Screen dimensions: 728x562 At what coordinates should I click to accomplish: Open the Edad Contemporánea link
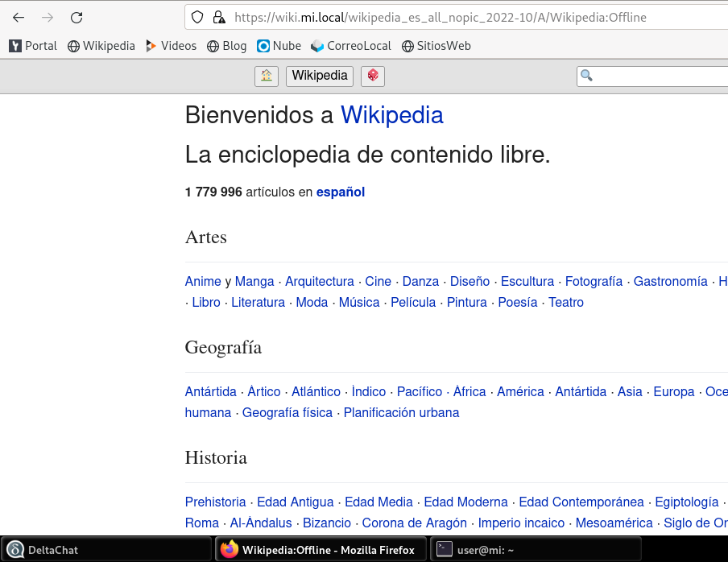[x=581, y=502]
